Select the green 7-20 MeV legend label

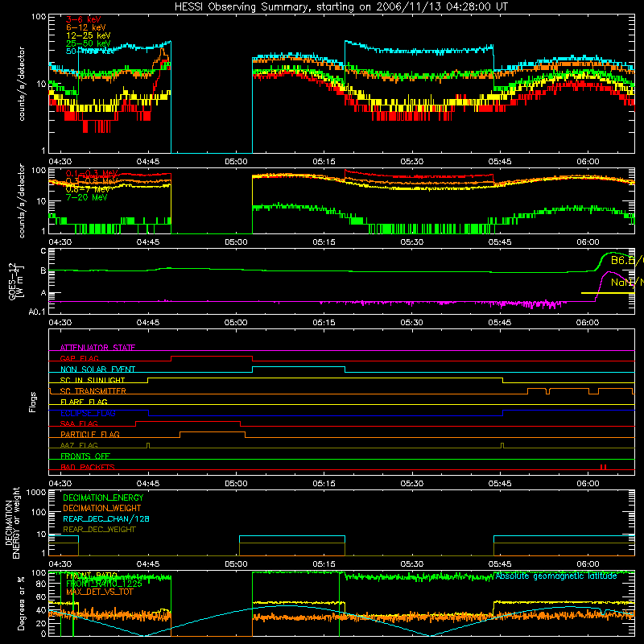click(87, 197)
